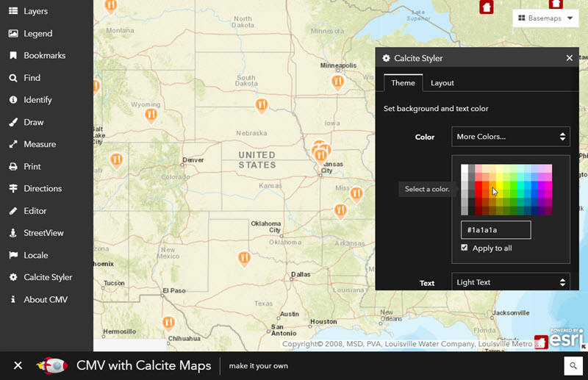Click the Print icon in sidebar
588x380 pixels.
pyautogui.click(x=13, y=166)
